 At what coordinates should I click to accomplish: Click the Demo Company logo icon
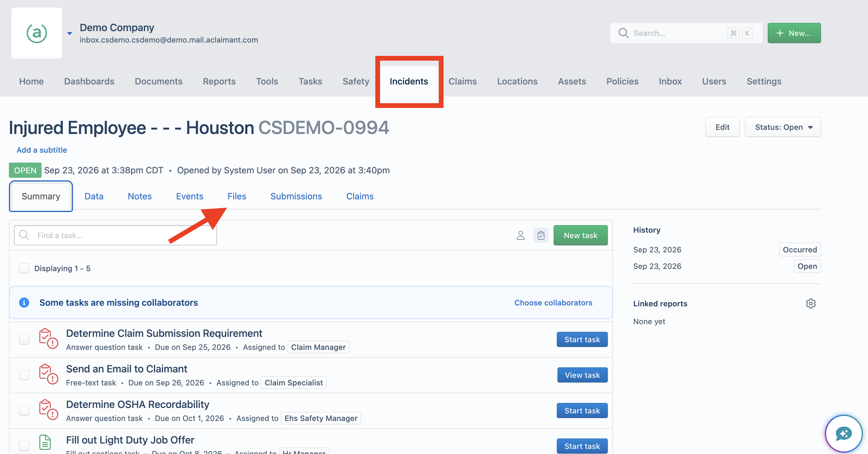tap(37, 33)
